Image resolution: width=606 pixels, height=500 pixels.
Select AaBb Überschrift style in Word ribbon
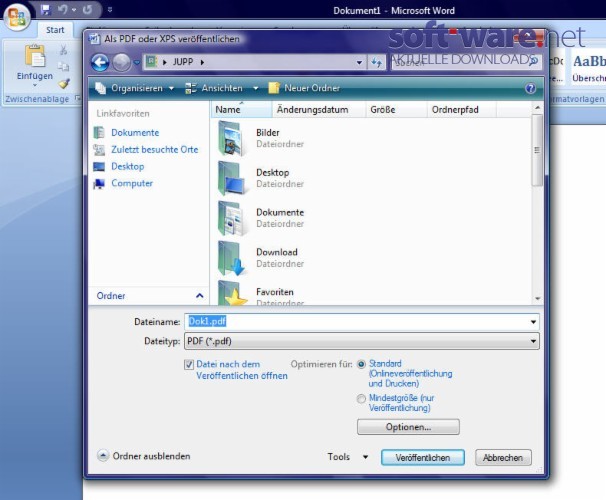tap(588, 69)
